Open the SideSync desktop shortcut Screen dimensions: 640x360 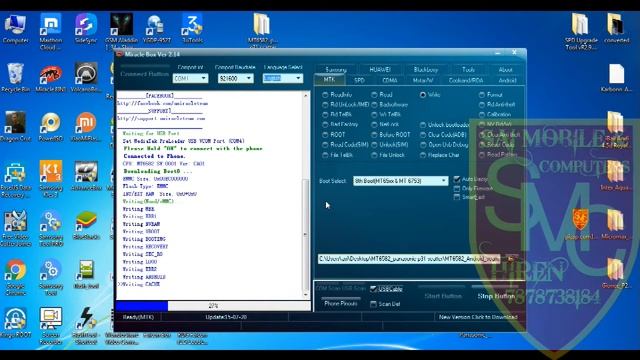86,29
